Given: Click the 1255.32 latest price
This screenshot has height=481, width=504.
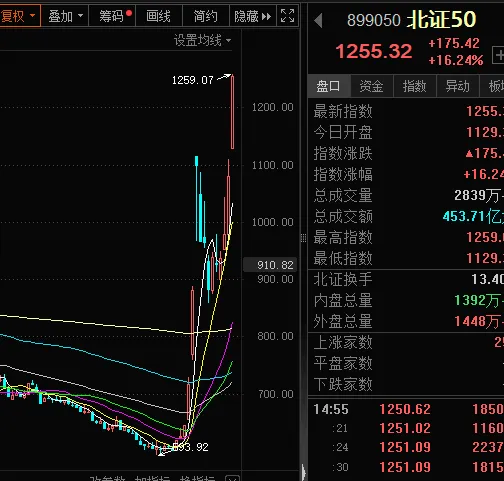Looking at the screenshot, I should [374, 51].
